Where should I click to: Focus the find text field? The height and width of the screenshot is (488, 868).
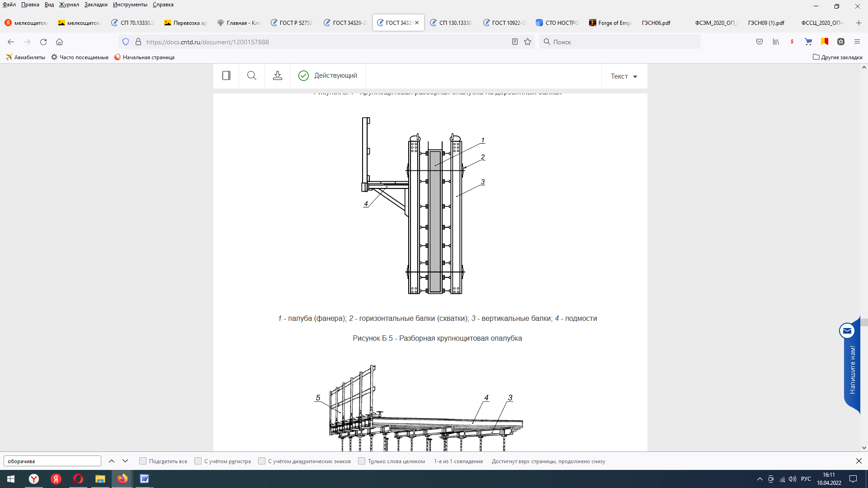(52, 461)
